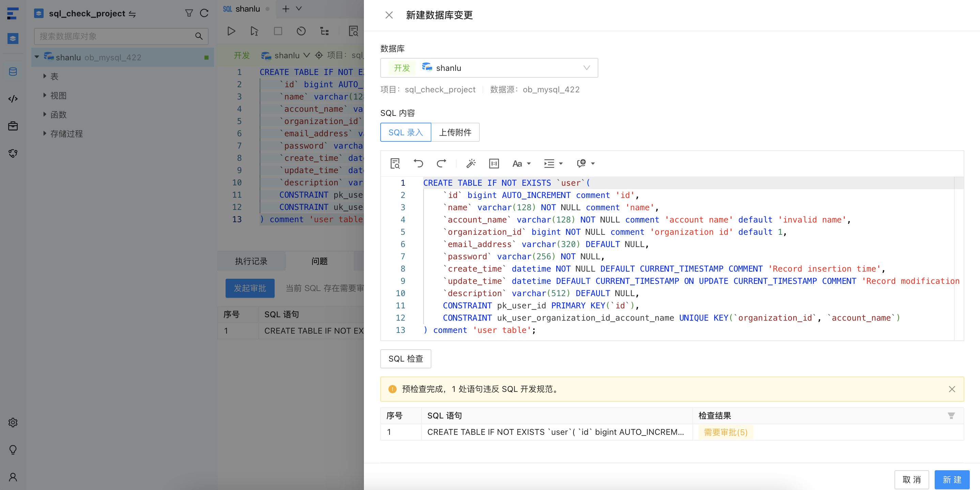Open the dropdown arrow next to new tab plus
The width and height of the screenshot is (980, 490).
299,9
